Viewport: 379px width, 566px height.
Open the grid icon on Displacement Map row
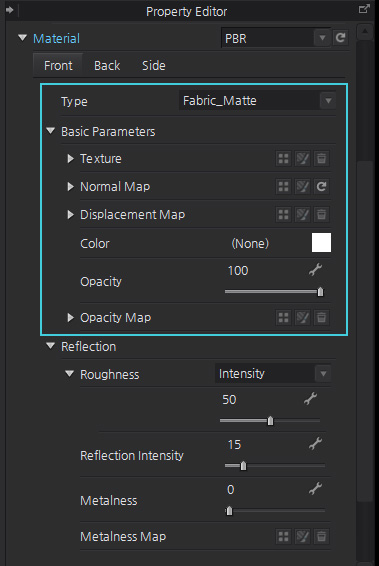(x=283, y=214)
